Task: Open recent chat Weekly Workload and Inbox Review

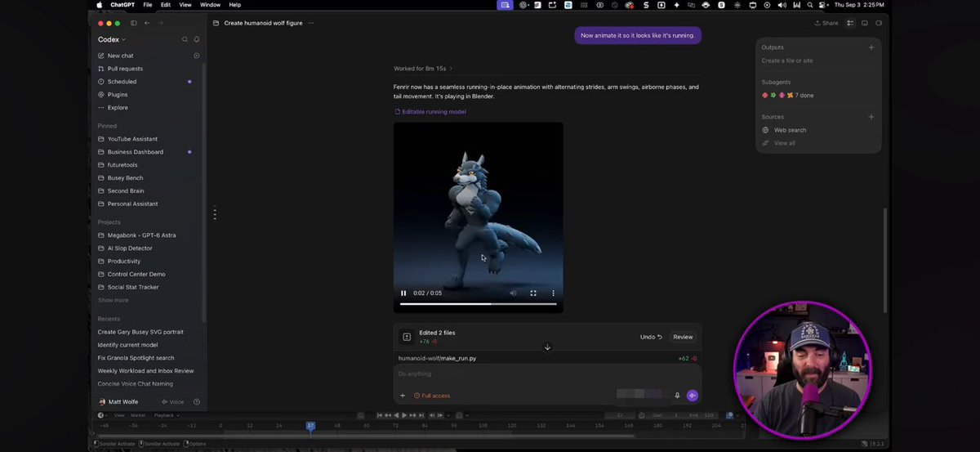Action: tap(145, 371)
